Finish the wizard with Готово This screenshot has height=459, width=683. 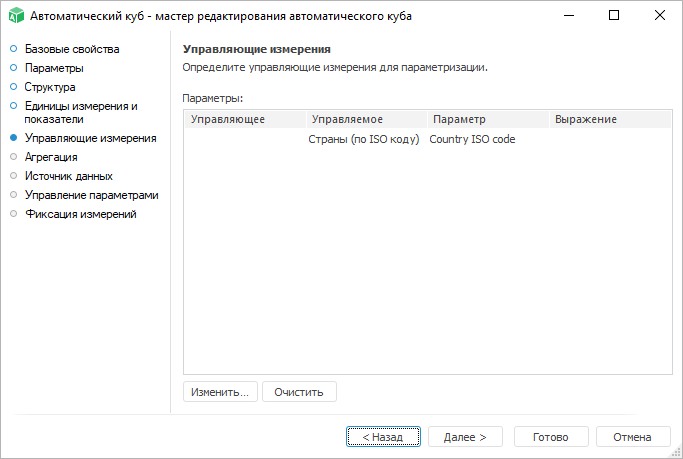click(x=551, y=437)
